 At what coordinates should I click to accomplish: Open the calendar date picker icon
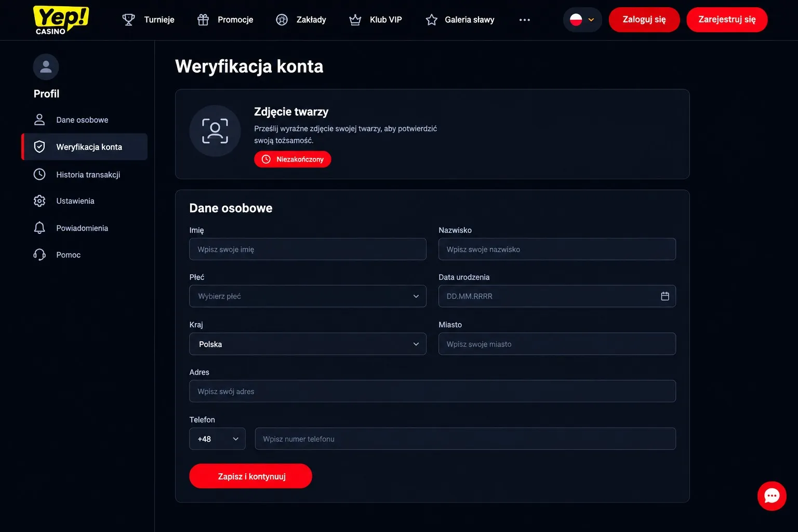click(x=665, y=296)
